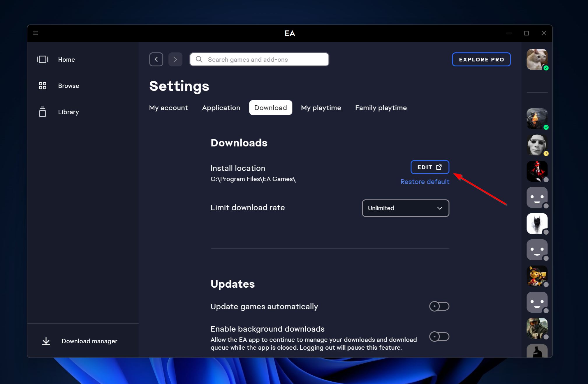This screenshot has height=384, width=588.
Task: Click the EDIT install location button
Action: (x=429, y=167)
